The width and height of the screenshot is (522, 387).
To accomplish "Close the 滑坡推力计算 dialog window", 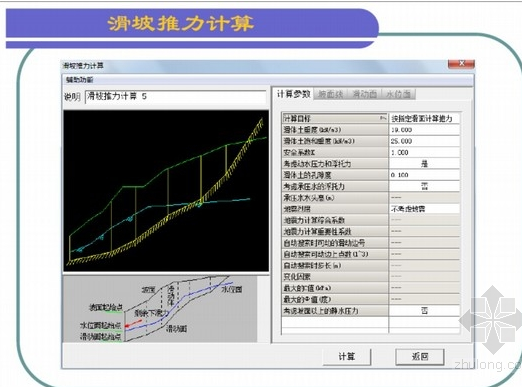I will pos(461,63).
